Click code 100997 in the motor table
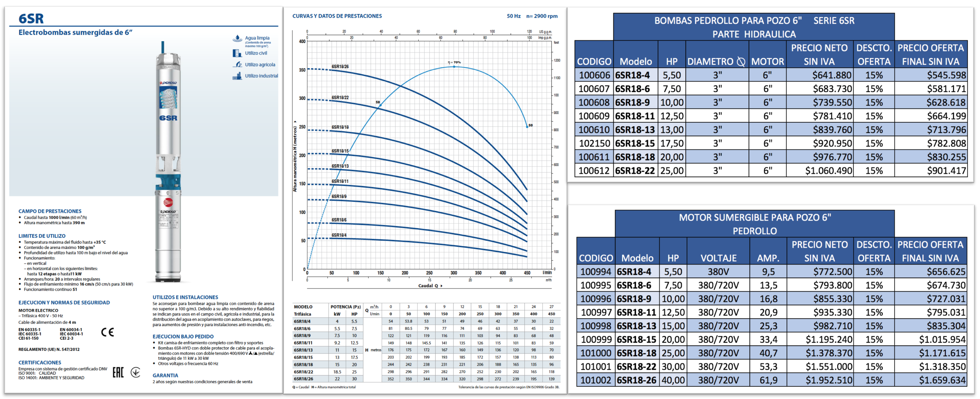This screenshot has height=399, width=980. click(x=596, y=313)
